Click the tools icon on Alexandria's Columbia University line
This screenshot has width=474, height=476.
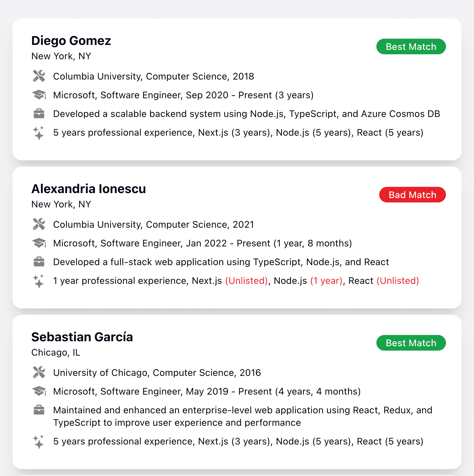tap(39, 224)
